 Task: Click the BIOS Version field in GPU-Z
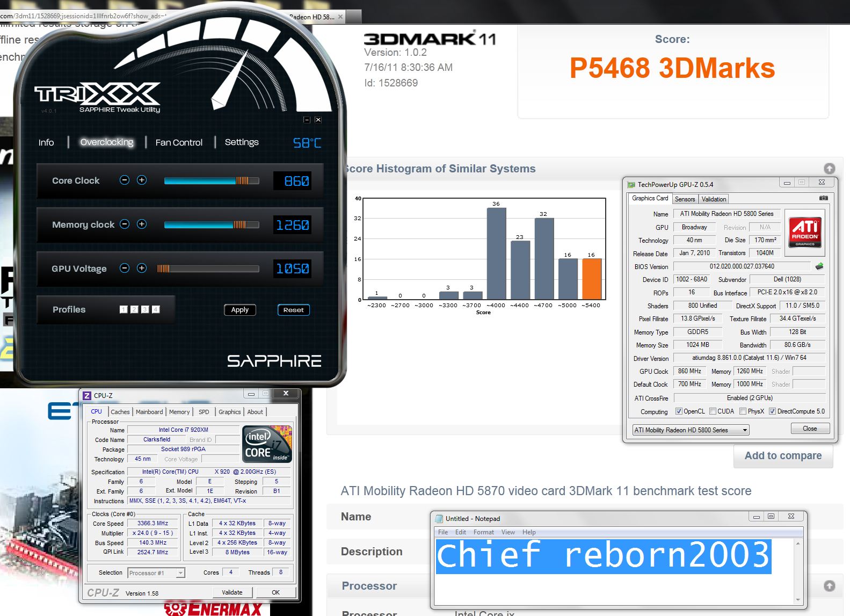(742, 266)
